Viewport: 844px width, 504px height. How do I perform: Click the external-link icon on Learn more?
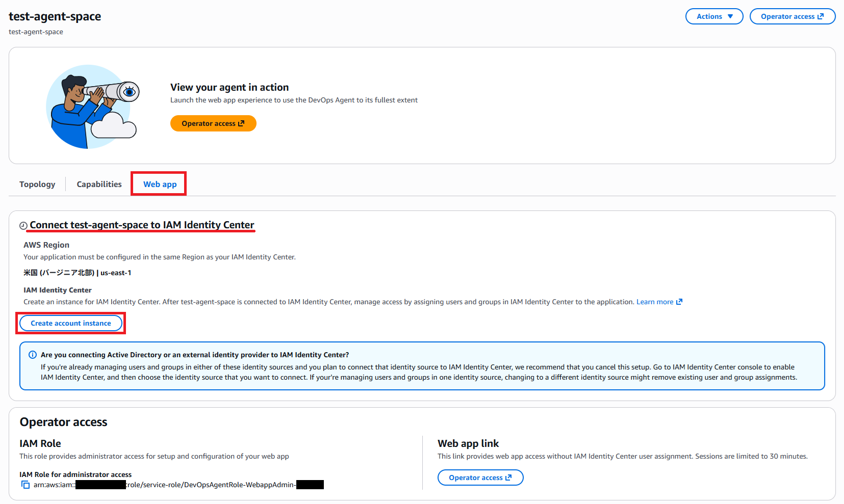click(x=679, y=301)
